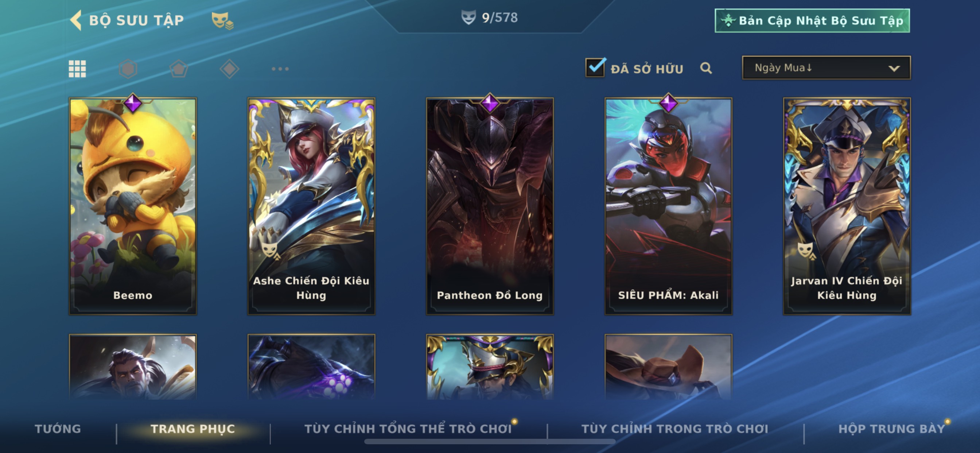Click the sort dropdown chevron arrow
This screenshot has height=453, width=980.
pos(894,69)
